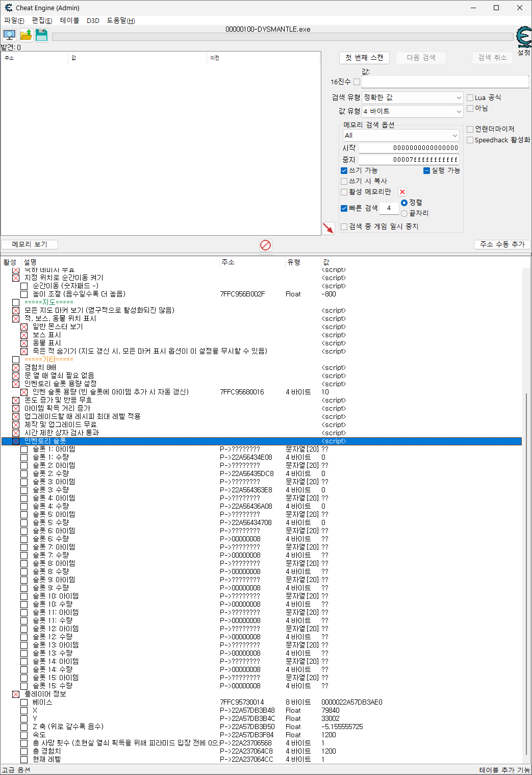Click the 첫 번째 스캔 button
The height and width of the screenshot is (775, 532).
[364, 58]
